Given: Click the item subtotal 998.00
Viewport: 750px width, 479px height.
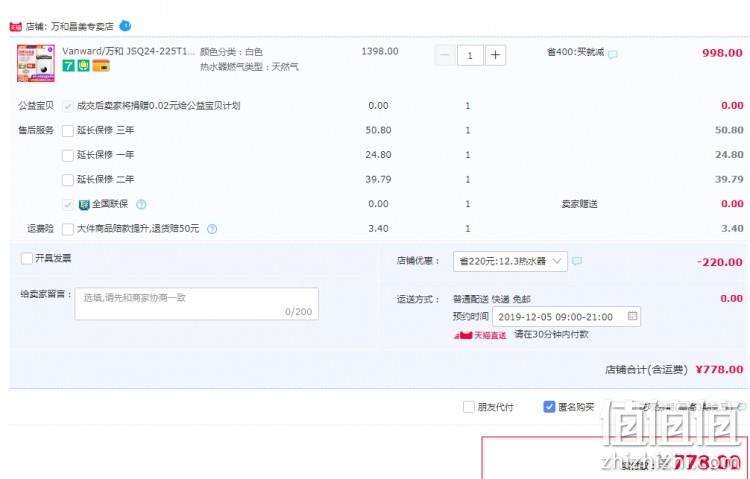Looking at the screenshot, I should coord(722,53).
